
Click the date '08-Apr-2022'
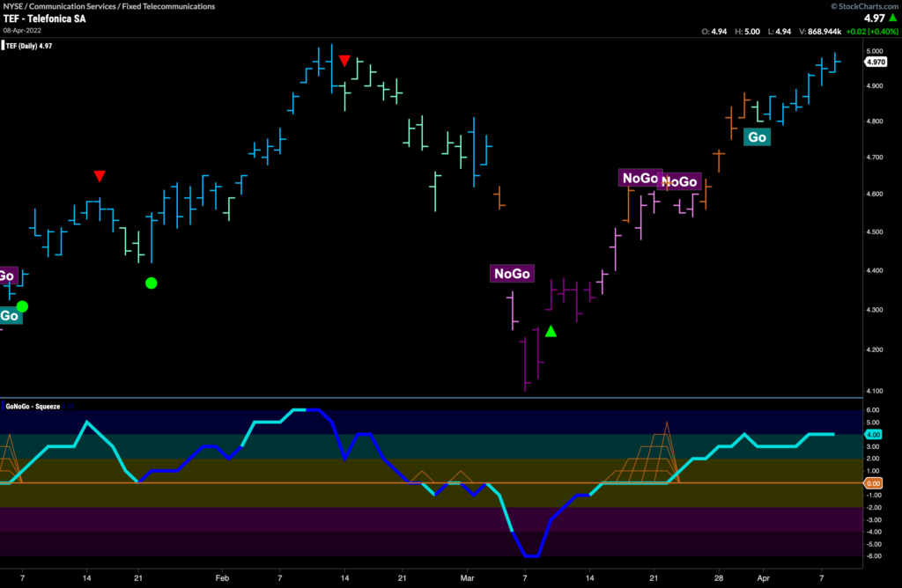pos(22,31)
